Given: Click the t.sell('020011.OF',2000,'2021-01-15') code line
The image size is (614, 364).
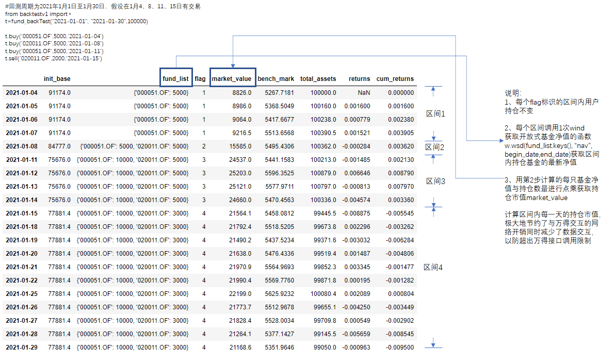Looking at the screenshot, I should 54,59.
